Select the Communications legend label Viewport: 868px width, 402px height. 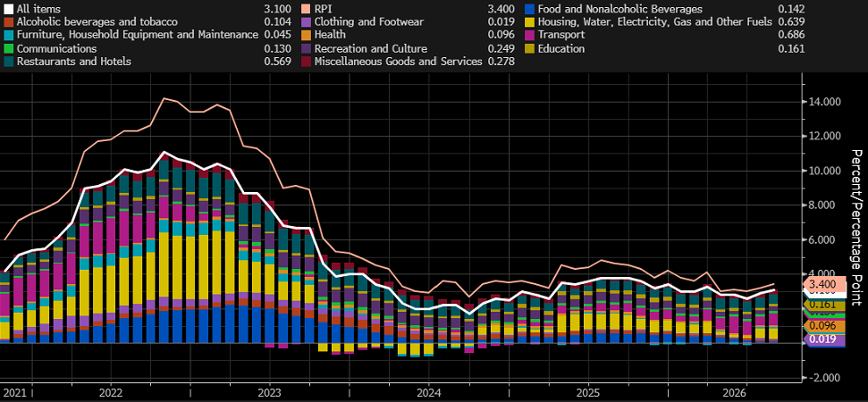(57, 48)
